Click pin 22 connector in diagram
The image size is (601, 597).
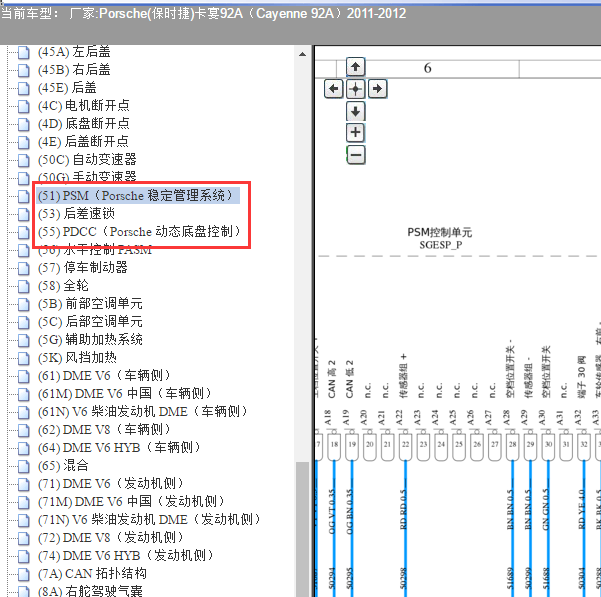click(x=406, y=447)
